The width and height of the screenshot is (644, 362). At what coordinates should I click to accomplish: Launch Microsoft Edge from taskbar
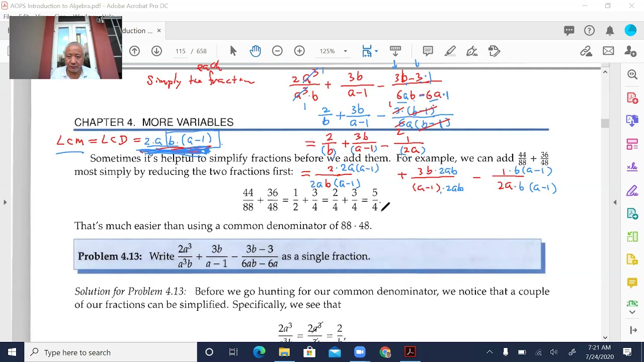click(x=259, y=352)
